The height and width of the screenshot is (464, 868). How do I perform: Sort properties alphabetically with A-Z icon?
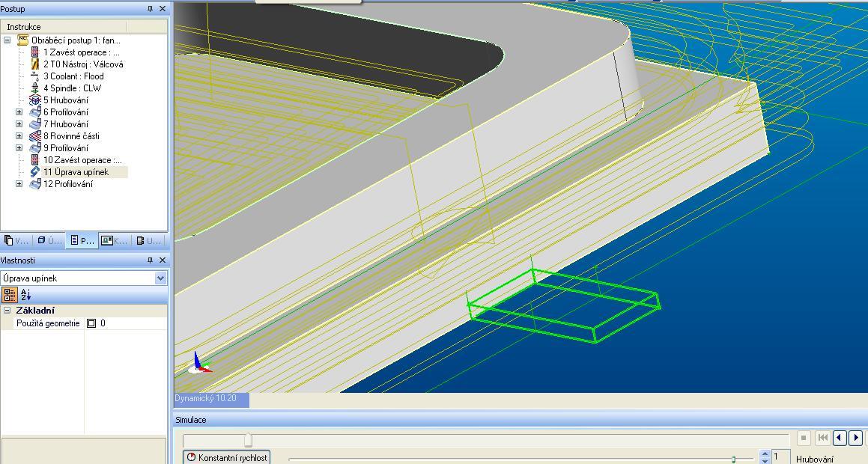pos(25,295)
